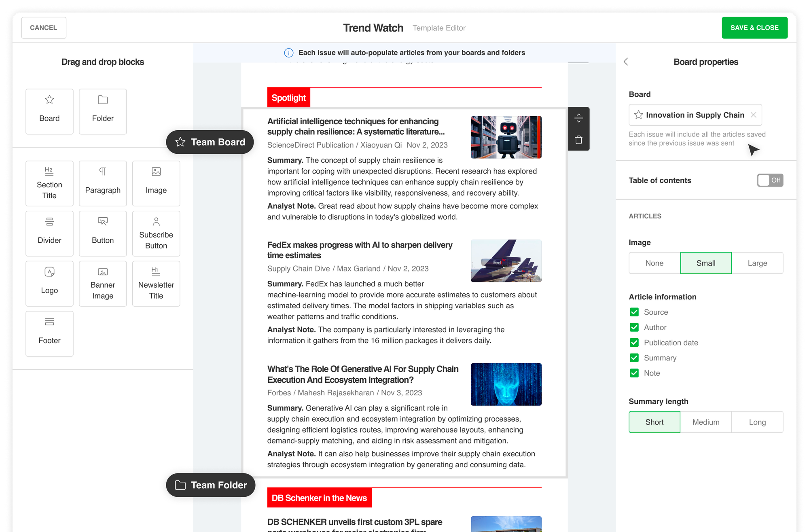Uncheck the Note checkbox
The height and width of the screenshot is (532, 809).
pos(634,373)
